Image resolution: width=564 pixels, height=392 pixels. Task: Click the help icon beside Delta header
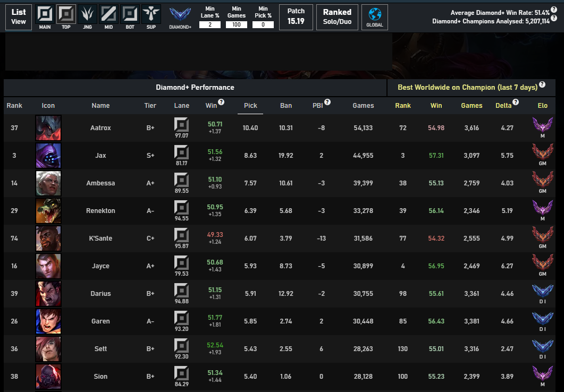tap(515, 102)
